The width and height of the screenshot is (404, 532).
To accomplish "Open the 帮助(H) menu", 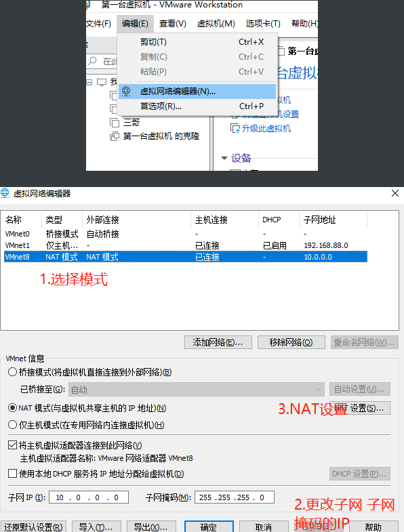I will pyautogui.click(x=304, y=24).
